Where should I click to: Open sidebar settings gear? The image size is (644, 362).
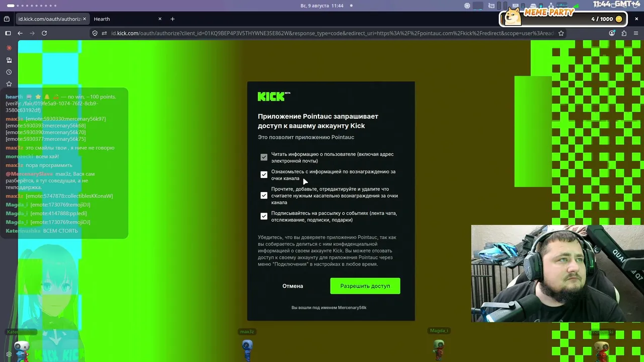point(9,354)
